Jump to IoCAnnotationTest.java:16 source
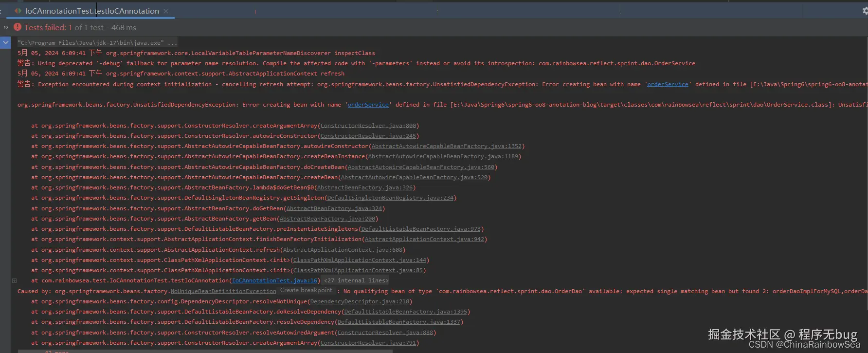The height and width of the screenshot is (353, 868). click(274, 280)
